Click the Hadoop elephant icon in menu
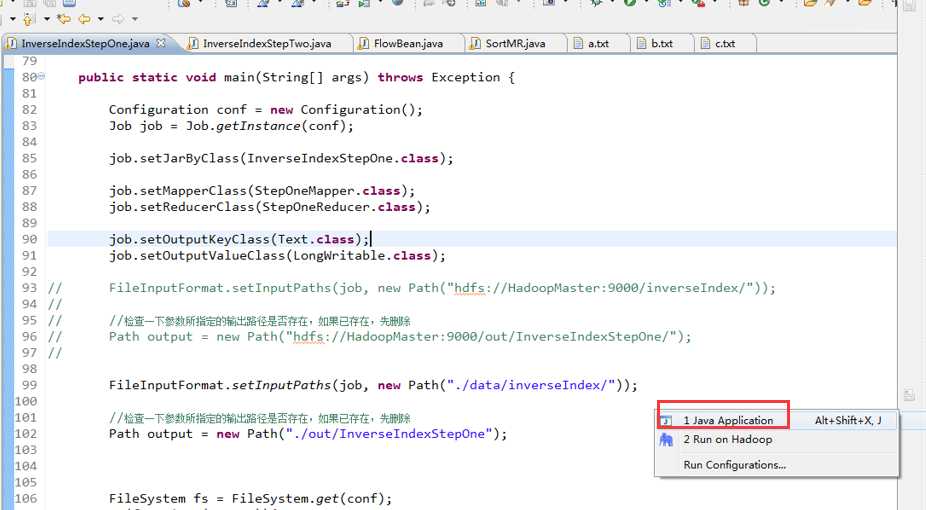Viewport: 926px width, 510px height. click(666, 440)
